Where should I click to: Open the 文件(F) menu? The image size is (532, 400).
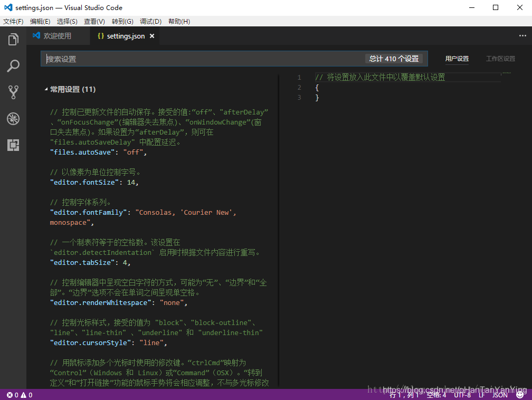13,21
